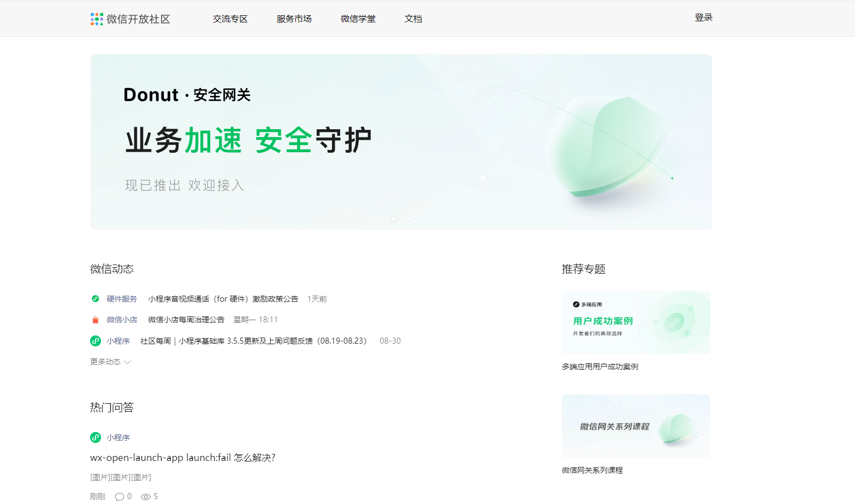Viewport: 855px width, 504px height.
Task: Click the eye views icon showing 5
Action: [x=146, y=497]
